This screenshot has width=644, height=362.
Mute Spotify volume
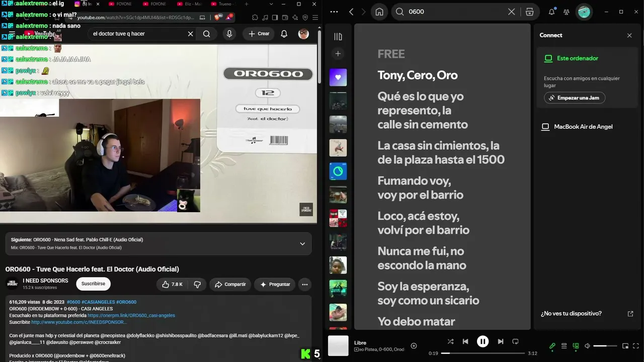pos(587,346)
